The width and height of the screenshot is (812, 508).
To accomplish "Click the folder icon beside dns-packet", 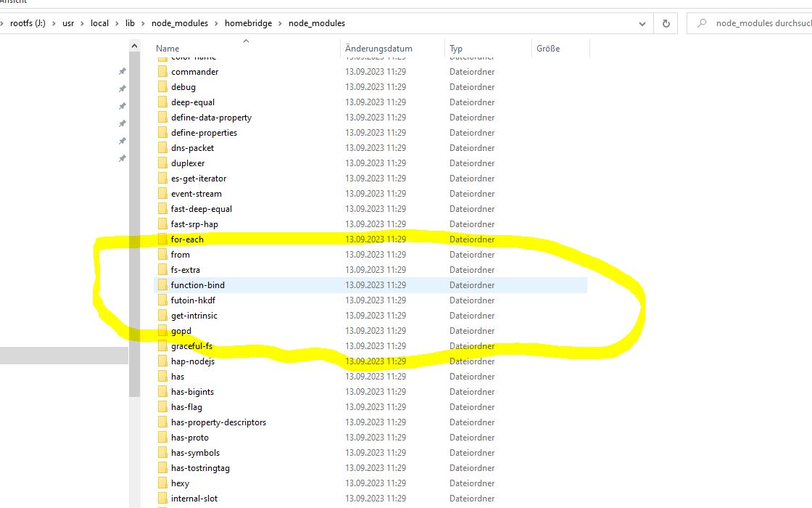I will (162, 148).
